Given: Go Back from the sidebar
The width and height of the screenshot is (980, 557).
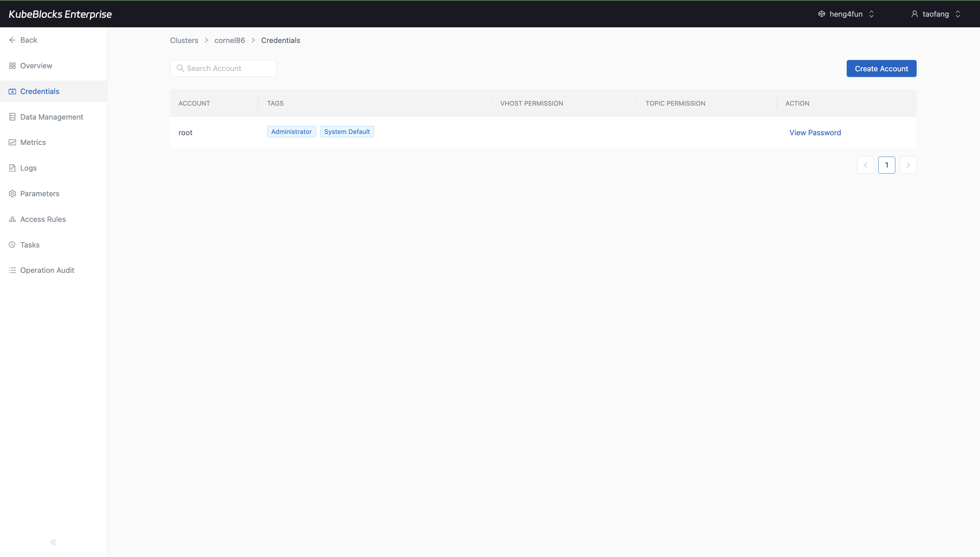Looking at the screenshot, I should pyautogui.click(x=54, y=40).
